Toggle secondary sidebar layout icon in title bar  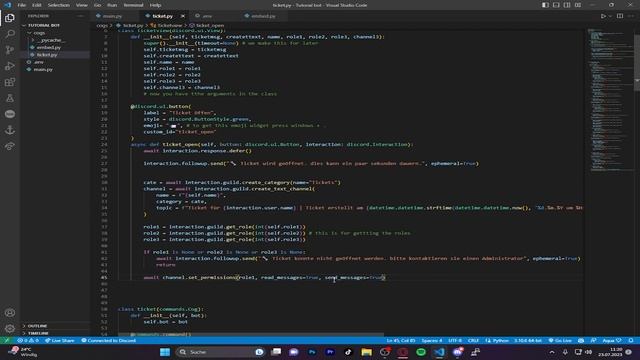567,5
